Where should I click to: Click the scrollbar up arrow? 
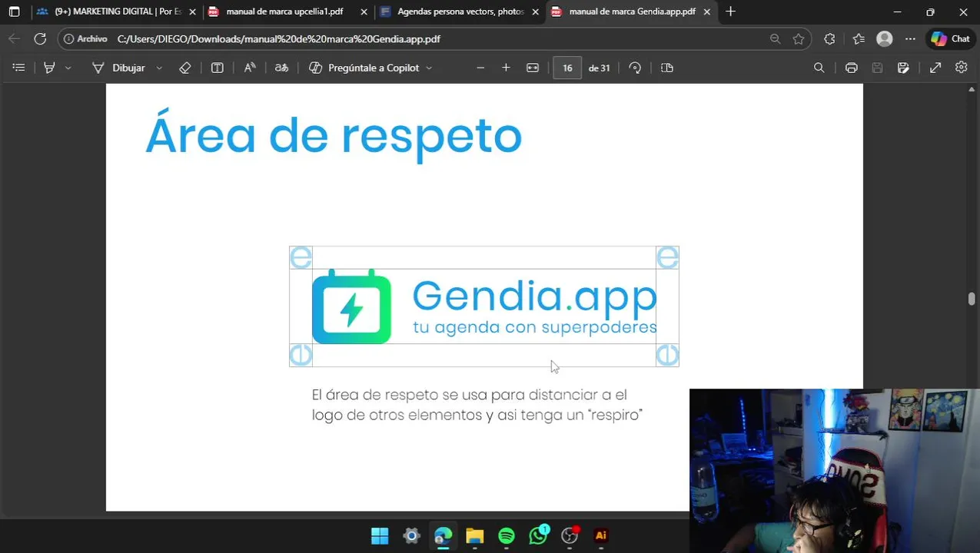972,90
